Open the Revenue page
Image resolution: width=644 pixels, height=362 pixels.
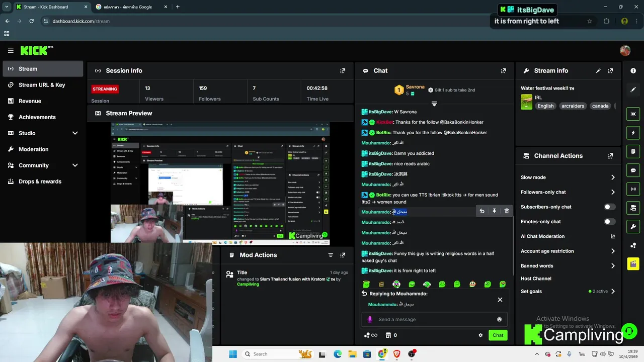point(43,101)
